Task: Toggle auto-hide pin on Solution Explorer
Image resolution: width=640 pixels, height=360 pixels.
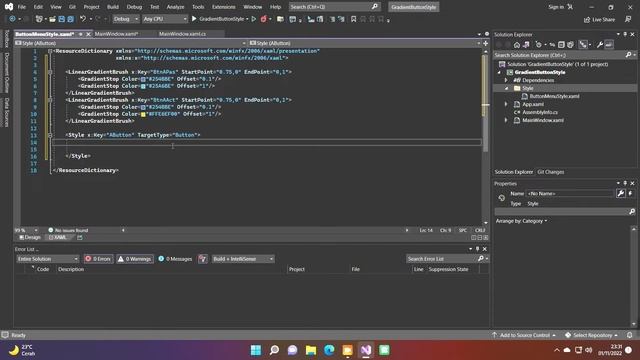Action: point(625,34)
